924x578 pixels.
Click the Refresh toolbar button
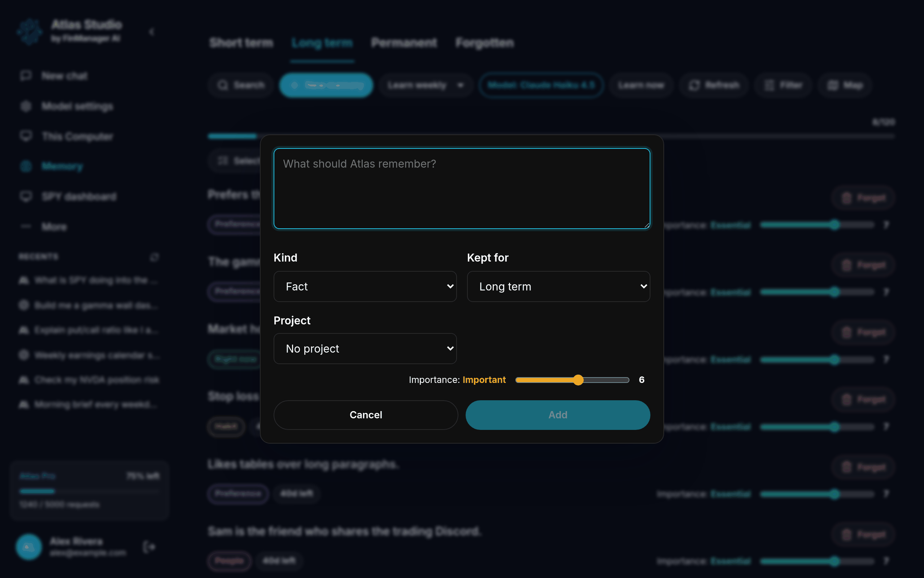pyautogui.click(x=714, y=85)
